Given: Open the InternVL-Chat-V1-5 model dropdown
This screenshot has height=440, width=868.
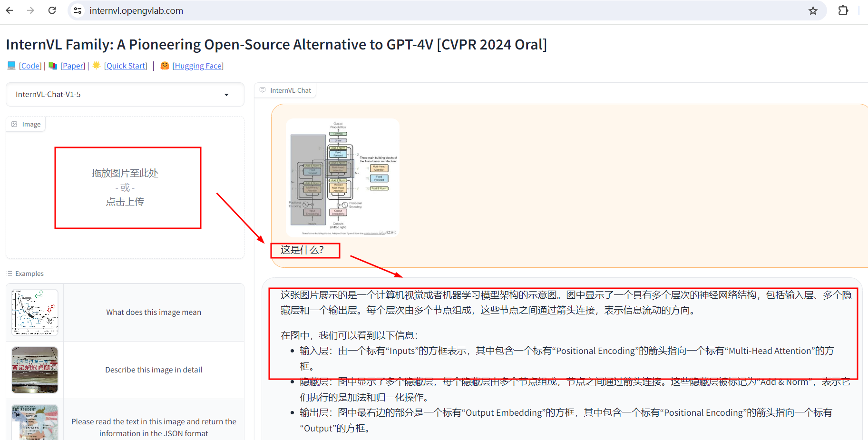Looking at the screenshot, I should coord(125,94).
